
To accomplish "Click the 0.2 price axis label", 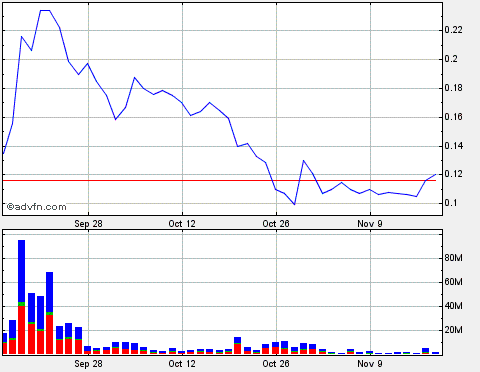I will (451, 59).
